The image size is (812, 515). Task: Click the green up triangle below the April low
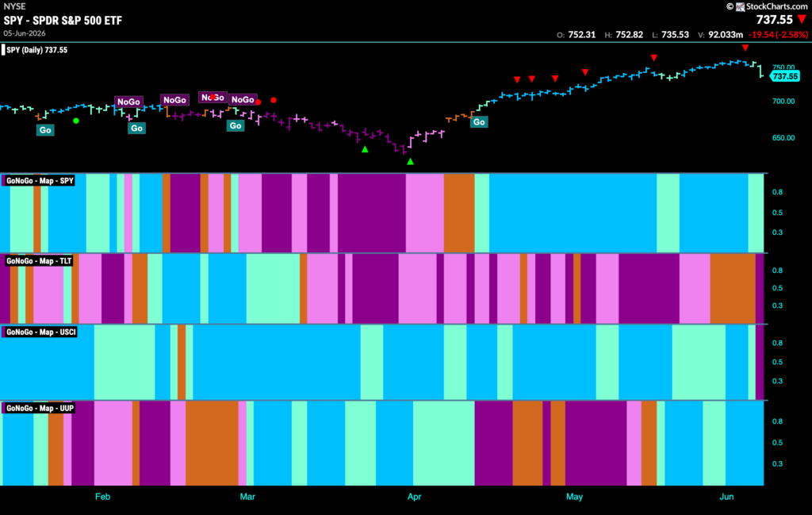410,162
